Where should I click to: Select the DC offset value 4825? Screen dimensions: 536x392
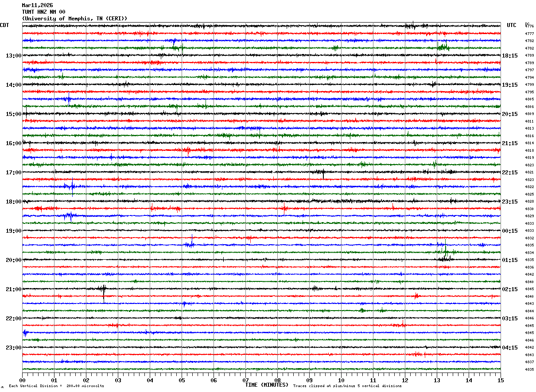click(x=529, y=194)
